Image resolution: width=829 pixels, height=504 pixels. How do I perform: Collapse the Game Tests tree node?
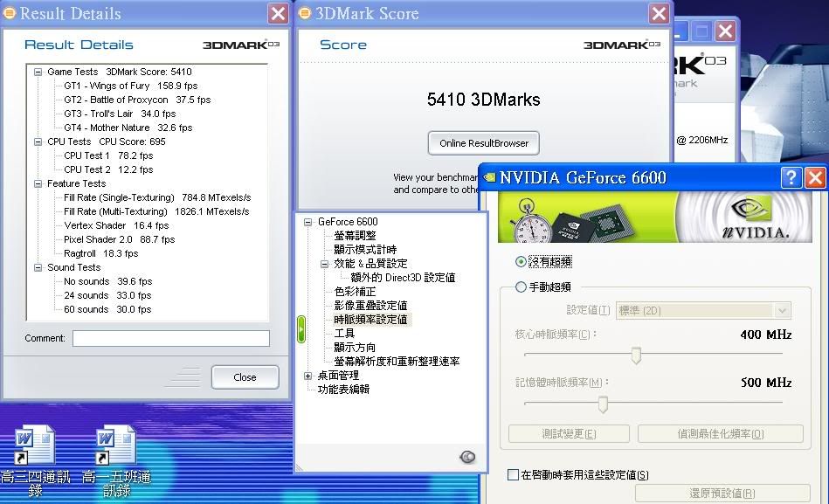click(38, 72)
